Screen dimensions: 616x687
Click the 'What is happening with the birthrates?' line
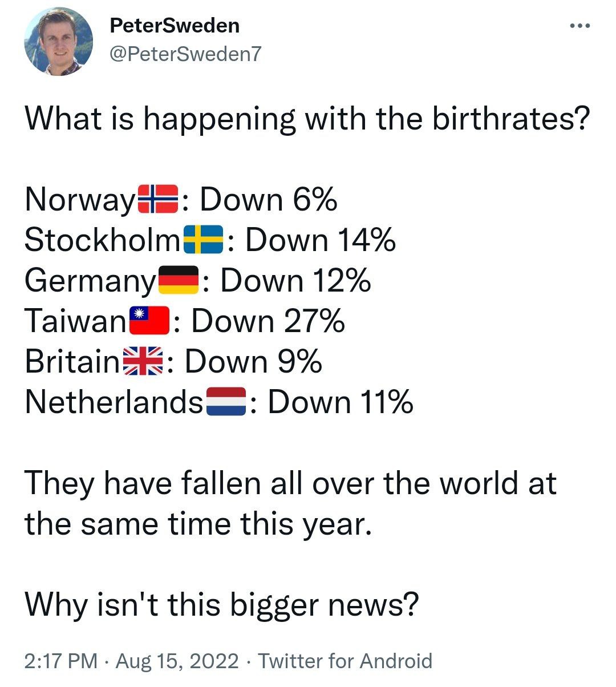pyautogui.click(x=306, y=118)
